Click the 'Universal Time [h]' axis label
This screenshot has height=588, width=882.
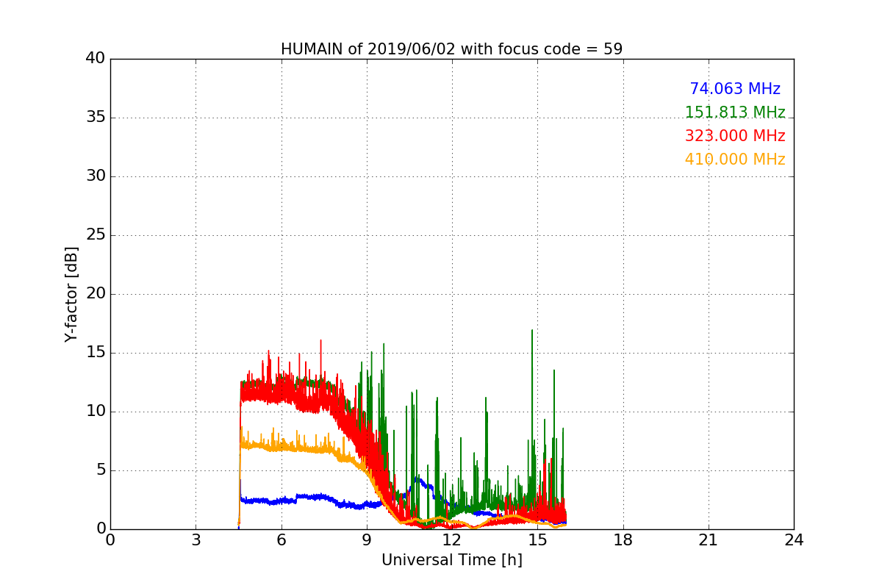pyautogui.click(x=452, y=560)
